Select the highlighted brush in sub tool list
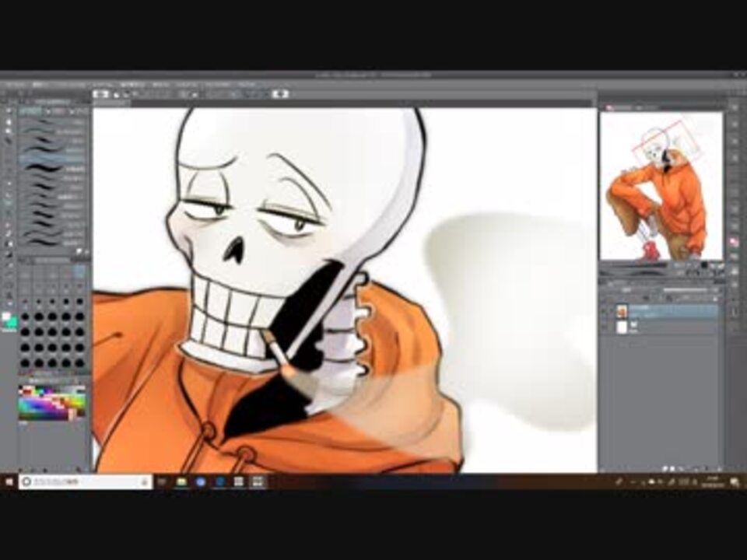Image resolution: width=747 pixels, height=560 pixels. click(x=52, y=159)
